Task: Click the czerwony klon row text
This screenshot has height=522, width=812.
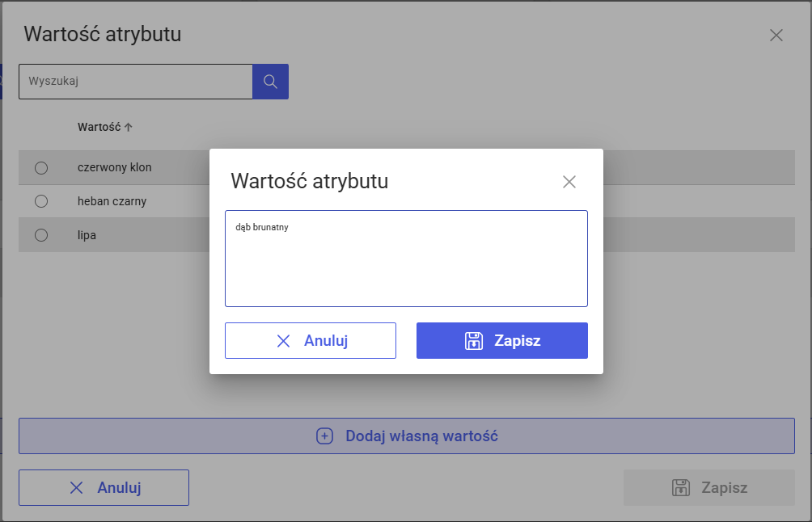Action: (114, 167)
